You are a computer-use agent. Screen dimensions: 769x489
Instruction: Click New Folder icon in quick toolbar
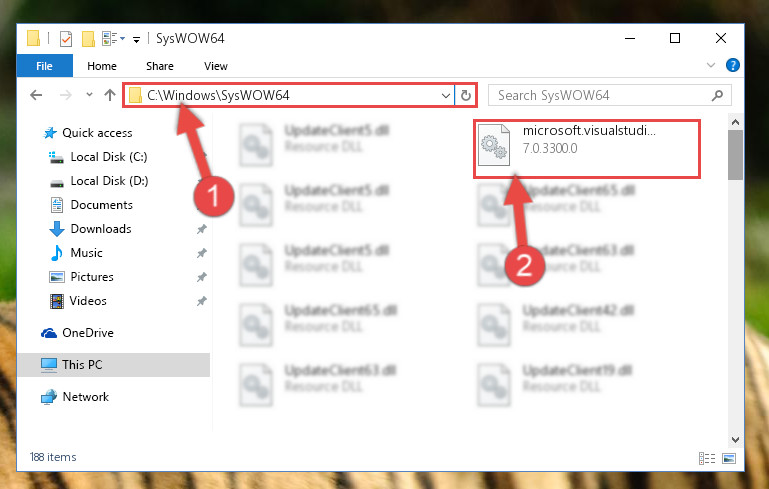pos(88,38)
